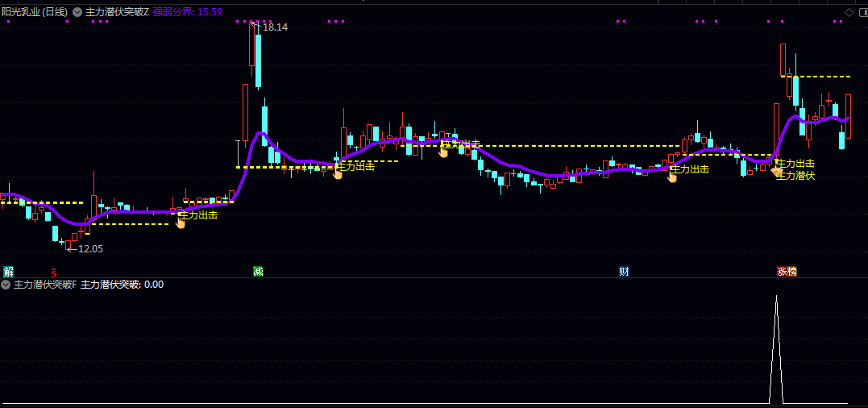Click the red S event marker
The width and height of the screenshot is (868, 408).
[54, 271]
